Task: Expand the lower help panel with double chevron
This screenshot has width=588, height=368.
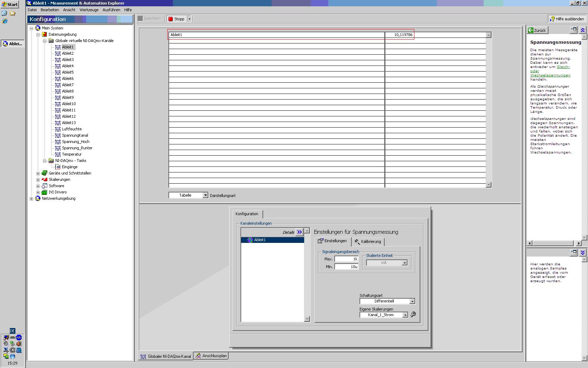Action: pos(582,252)
